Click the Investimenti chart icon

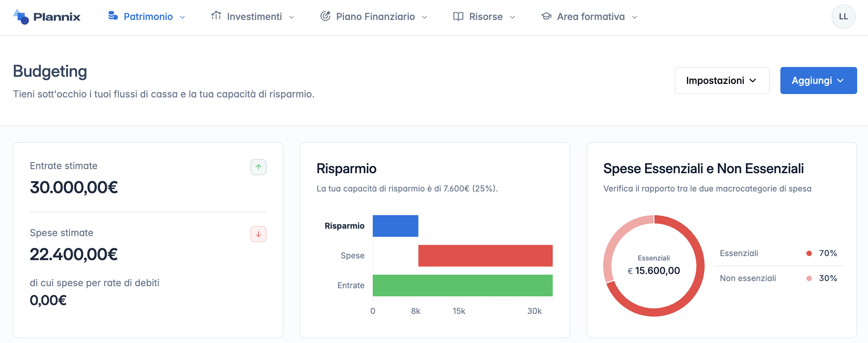pos(216,15)
